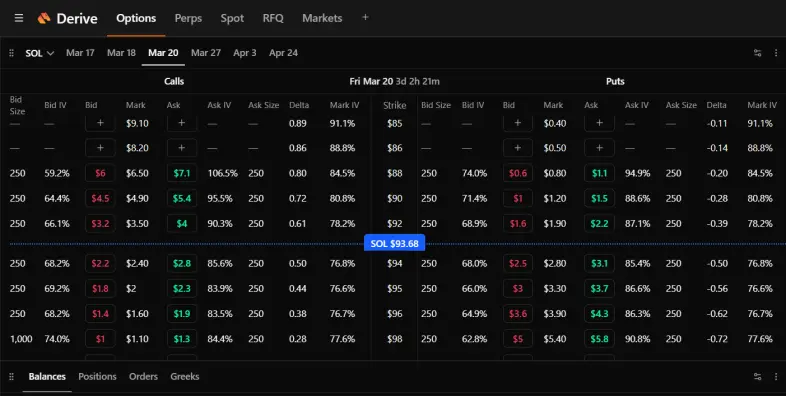Click the SOL $93.68 spot price marker
Screen dimensions: 786x396
pyautogui.click(x=395, y=244)
